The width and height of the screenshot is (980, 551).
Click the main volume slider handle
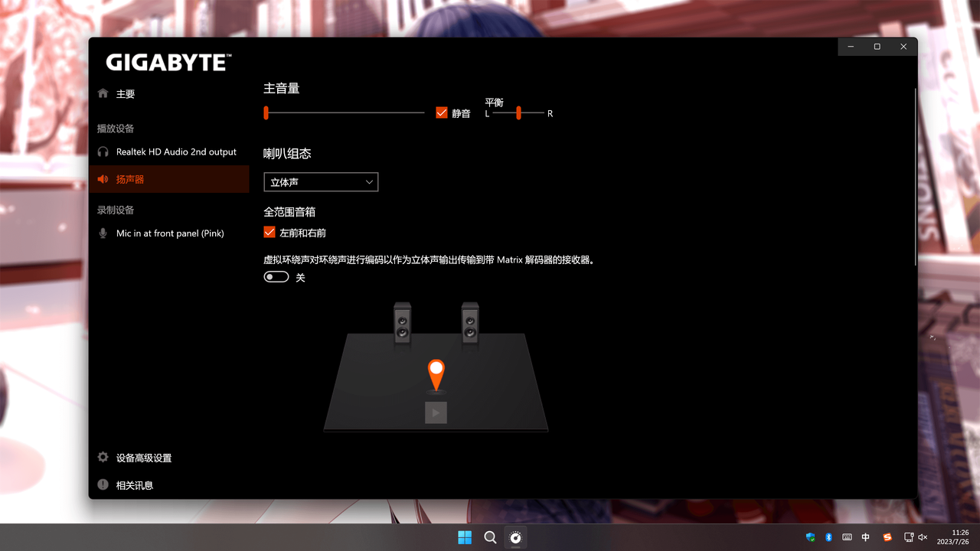point(266,112)
